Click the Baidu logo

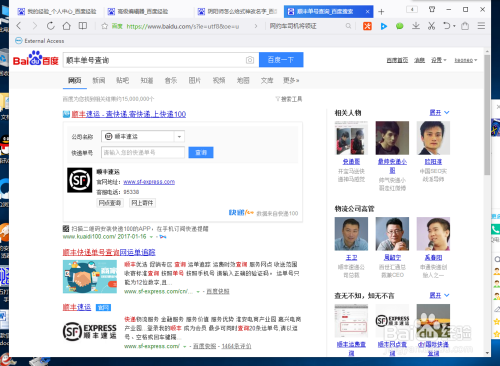(36, 59)
